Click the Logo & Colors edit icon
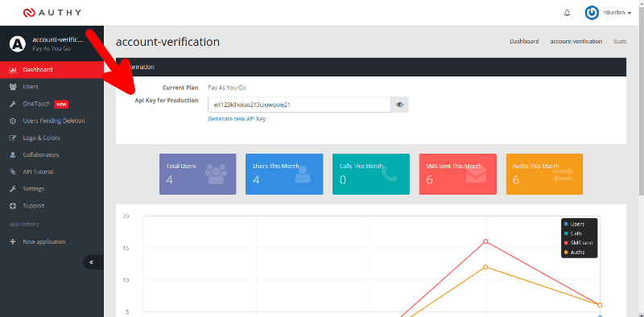The image size is (644, 317). (13, 138)
